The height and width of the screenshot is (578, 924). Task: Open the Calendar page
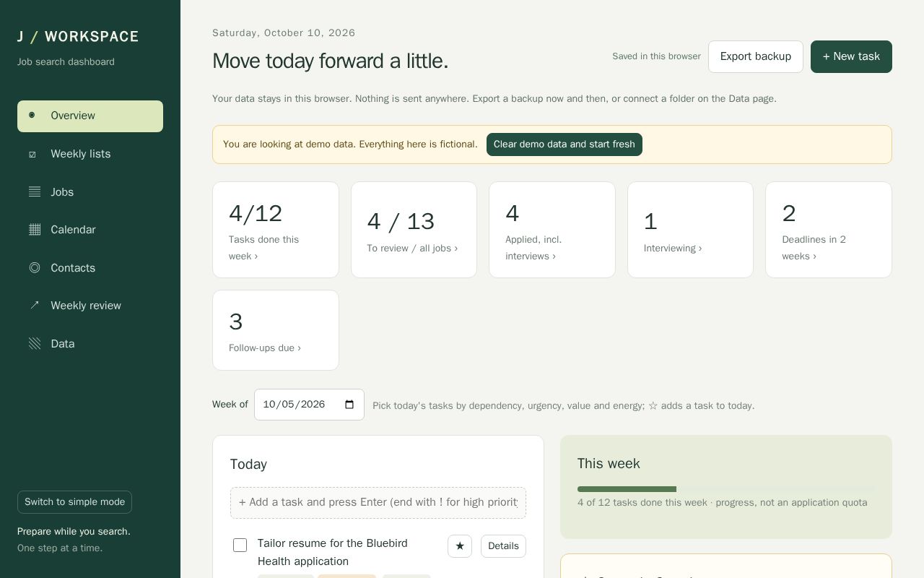point(90,230)
